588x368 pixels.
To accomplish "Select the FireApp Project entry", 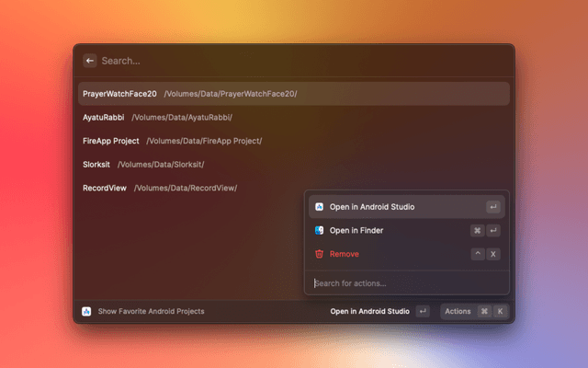I will coord(111,141).
